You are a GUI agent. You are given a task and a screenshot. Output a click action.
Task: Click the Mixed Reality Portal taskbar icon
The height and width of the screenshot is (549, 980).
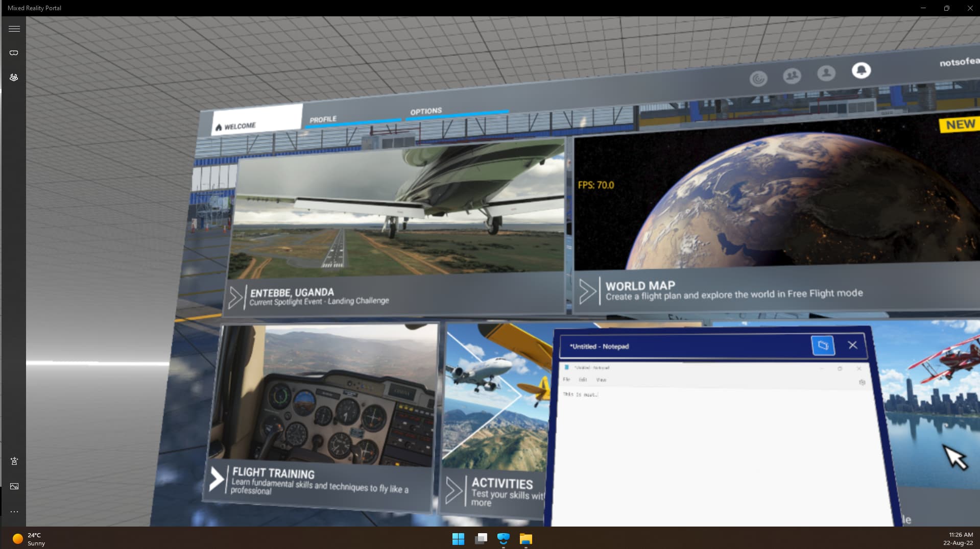[503, 539]
